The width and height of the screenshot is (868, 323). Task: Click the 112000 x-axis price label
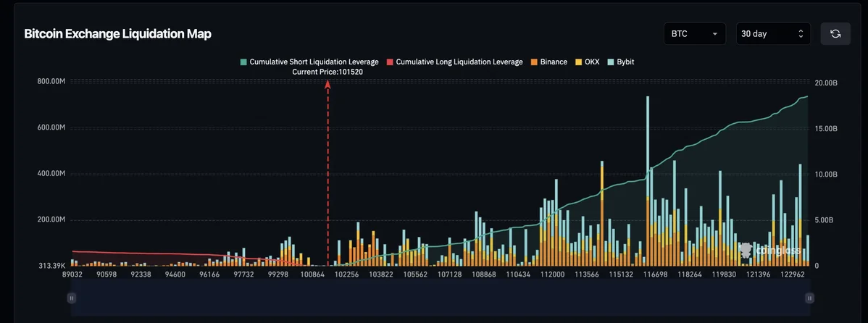[553, 275]
